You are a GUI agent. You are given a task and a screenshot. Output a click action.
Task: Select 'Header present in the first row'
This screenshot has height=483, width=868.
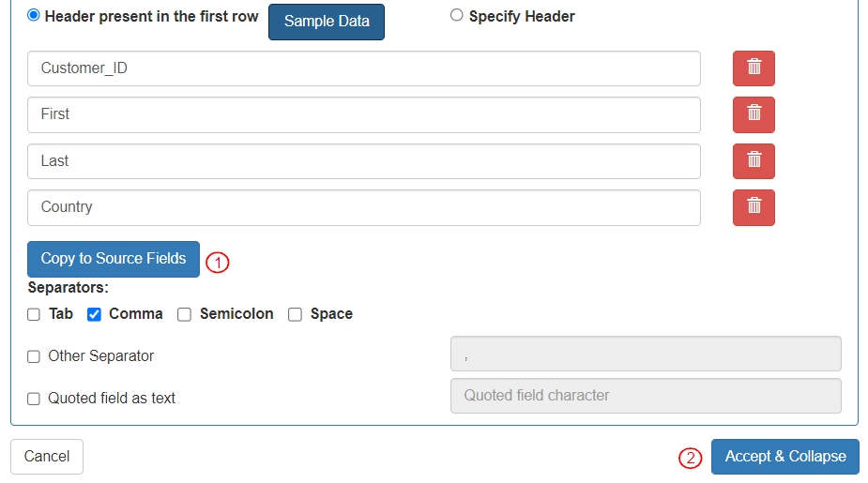[34, 16]
